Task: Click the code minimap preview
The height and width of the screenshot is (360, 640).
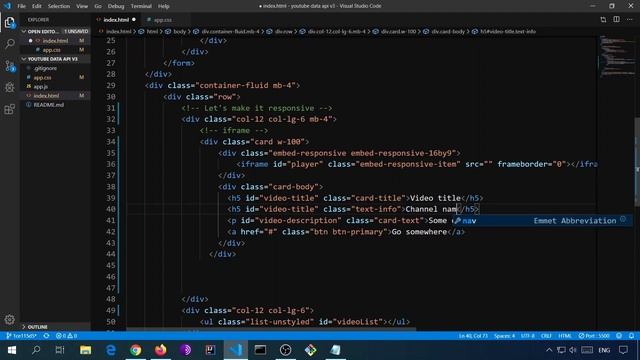Action: 617,56
